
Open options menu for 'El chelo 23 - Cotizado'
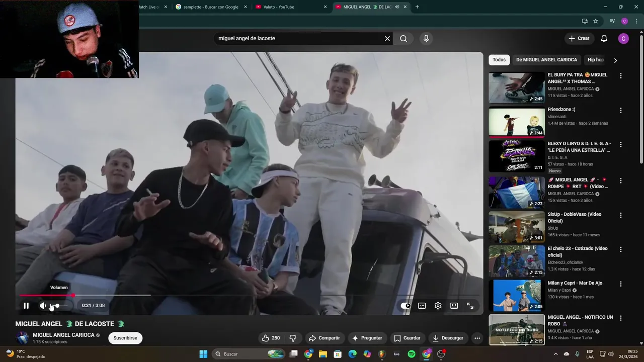point(620,249)
